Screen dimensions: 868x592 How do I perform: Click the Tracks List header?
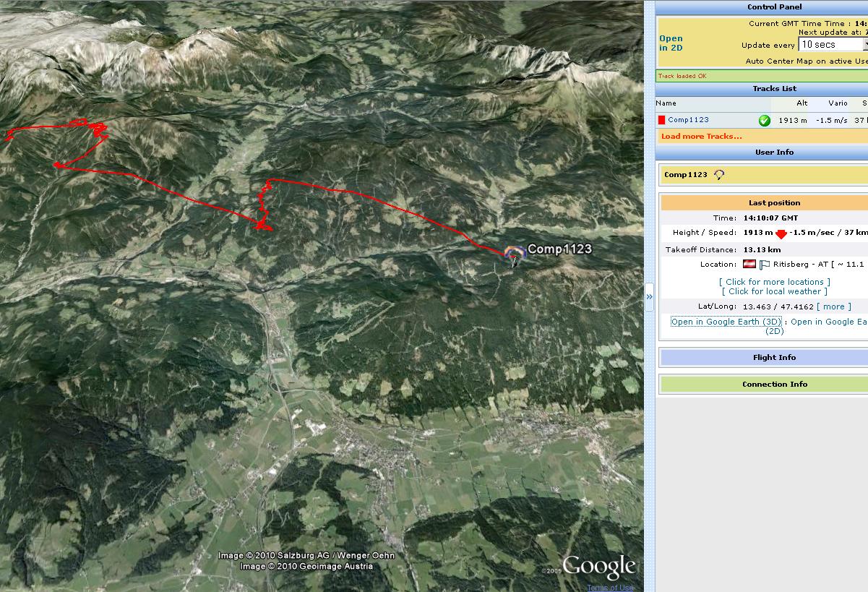coord(774,89)
